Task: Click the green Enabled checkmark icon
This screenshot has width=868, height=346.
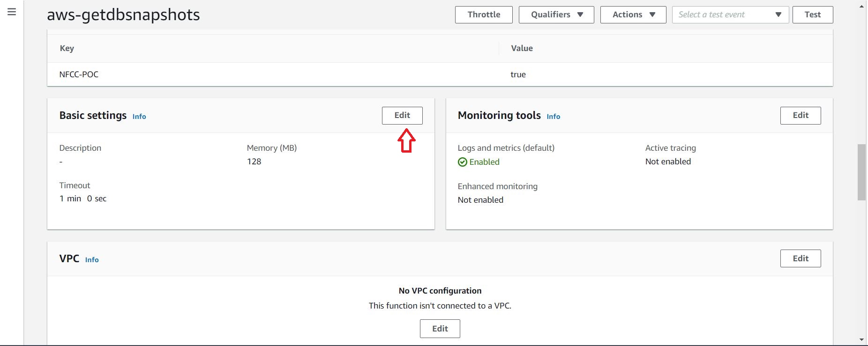Action: (x=463, y=162)
